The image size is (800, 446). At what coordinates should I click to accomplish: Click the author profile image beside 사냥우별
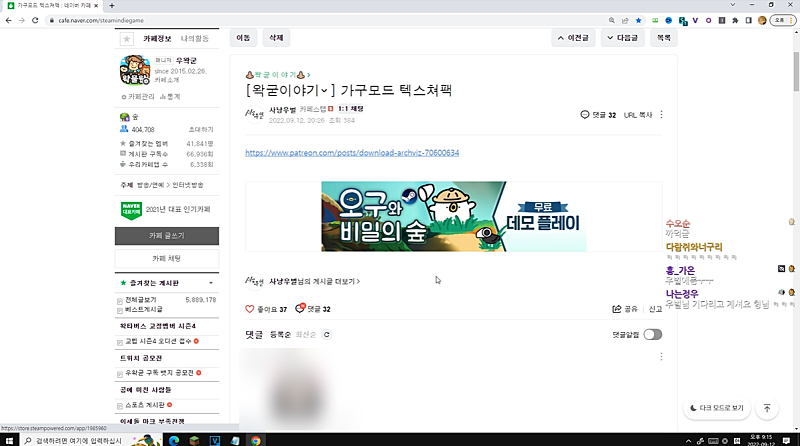(254, 114)
